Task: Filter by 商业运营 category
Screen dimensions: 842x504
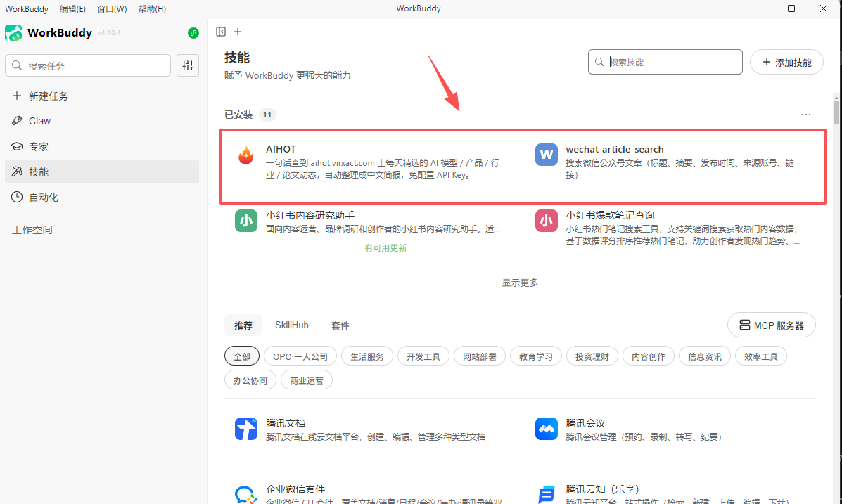Action: tap(307, 380)
